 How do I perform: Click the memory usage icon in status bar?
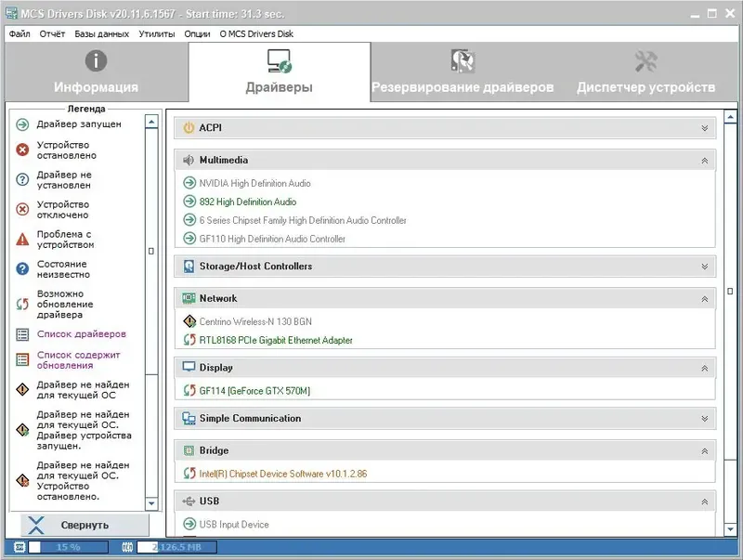[x=127, y=547]
